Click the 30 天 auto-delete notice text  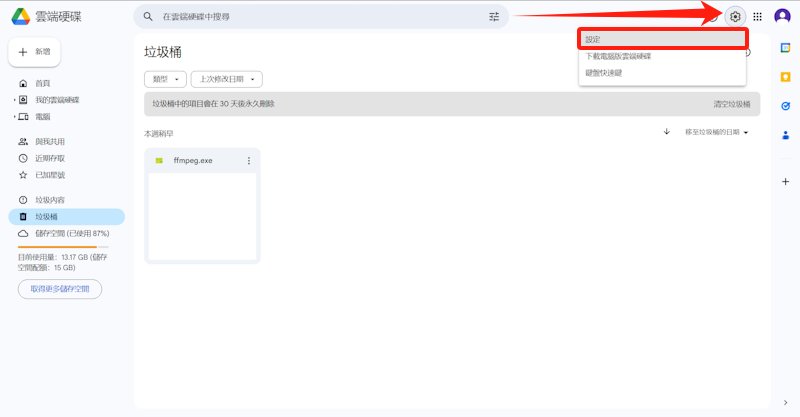pyautogui.click(x=213, y=104)
